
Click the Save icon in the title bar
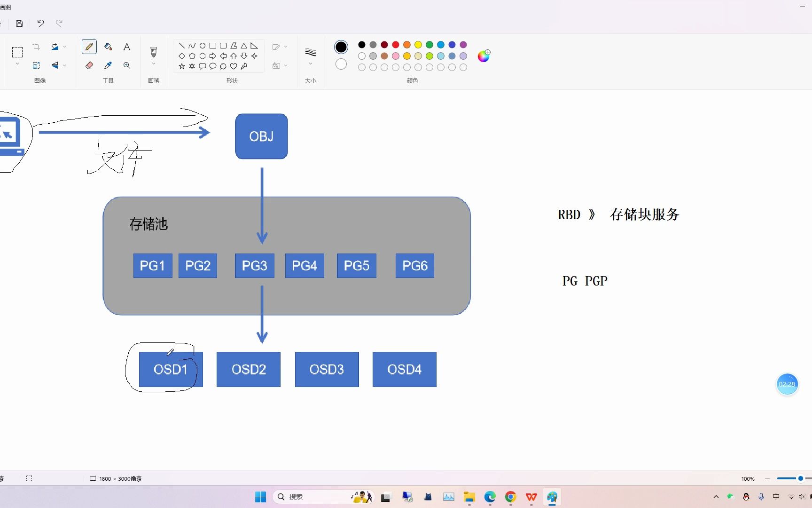tap(19, 23)
